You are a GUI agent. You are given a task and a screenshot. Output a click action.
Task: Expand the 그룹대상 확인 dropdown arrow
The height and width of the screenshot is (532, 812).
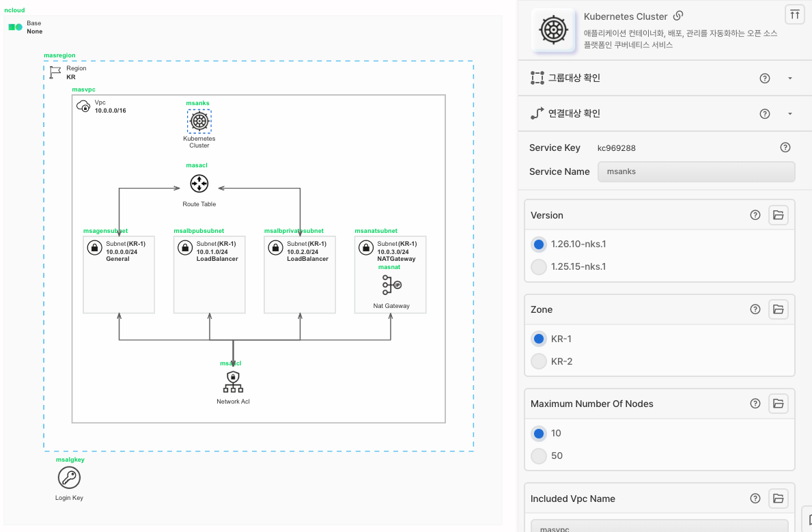(789, 79)
